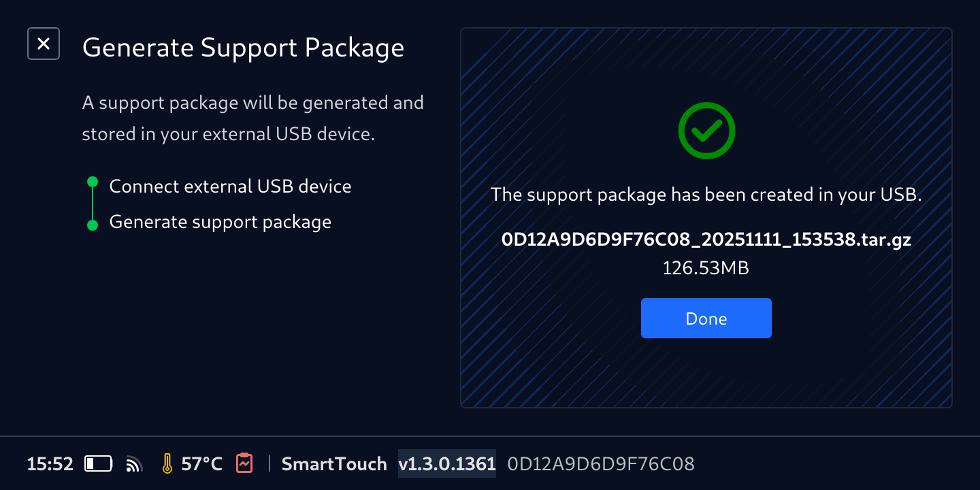Viewport: 980px width, 490px height.
Task: Click the serial number in status bar
Action: pos(601,464)
